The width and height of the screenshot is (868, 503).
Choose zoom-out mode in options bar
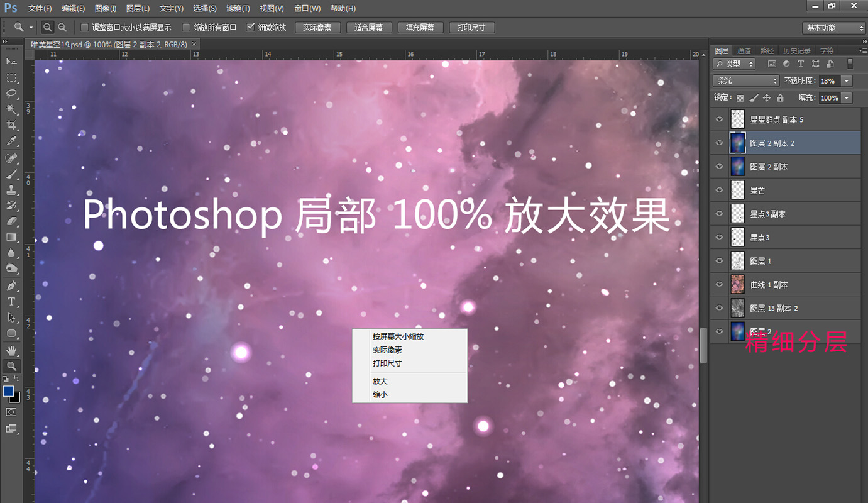pyautogui.click(x=62, y=27)
